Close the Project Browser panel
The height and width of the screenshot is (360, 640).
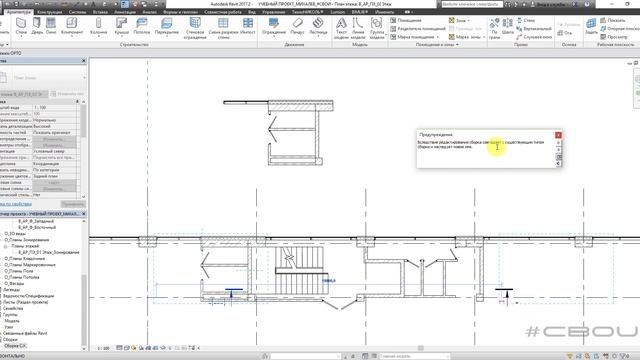(84, 214)
